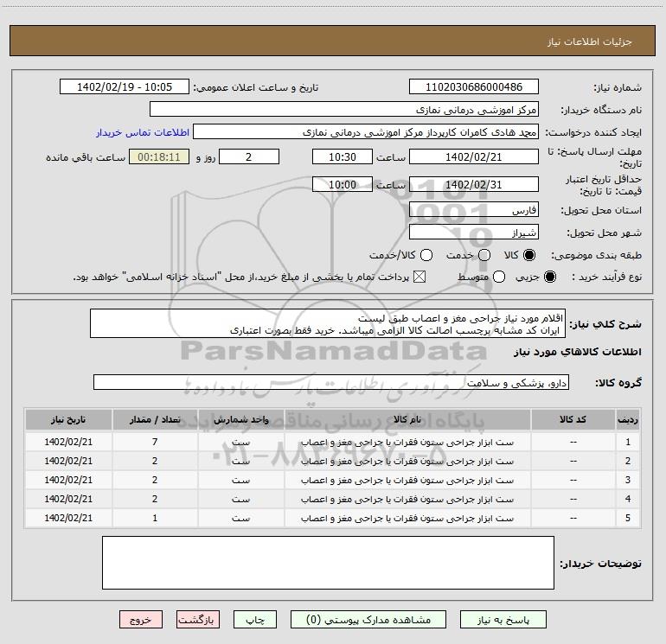Screen dimensions: 666x644
Task: Click quantity 1 in row 5
Action: tap(155, 518)
